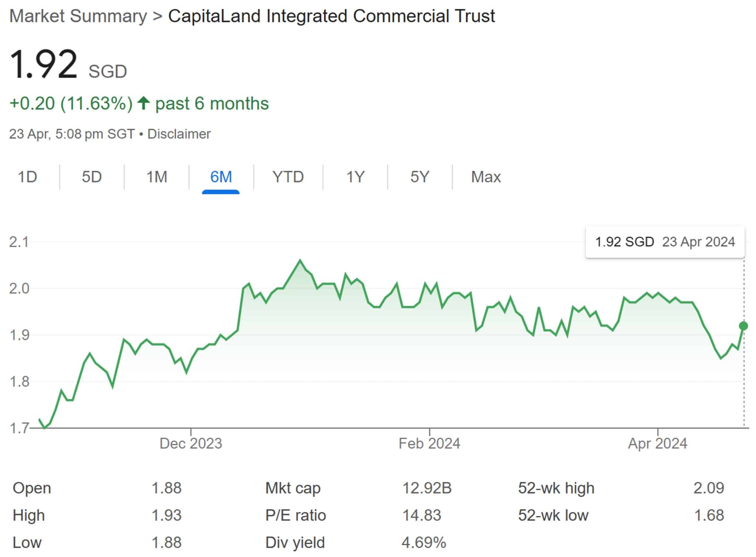Open the Disclaimer link
Image resolution: width=756 pixels, height=557 pixels.
tap(179, 134)
